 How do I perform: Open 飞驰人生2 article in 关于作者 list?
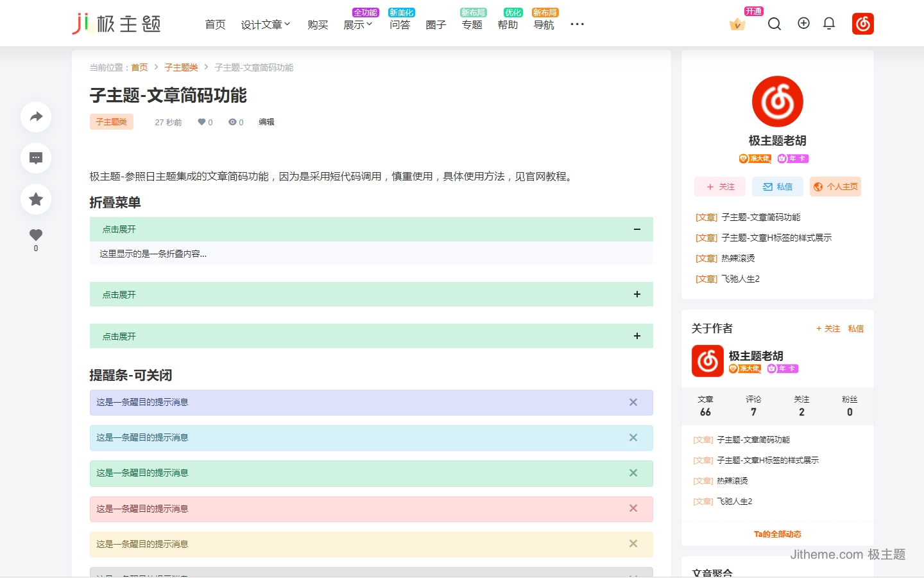point(735,501)
